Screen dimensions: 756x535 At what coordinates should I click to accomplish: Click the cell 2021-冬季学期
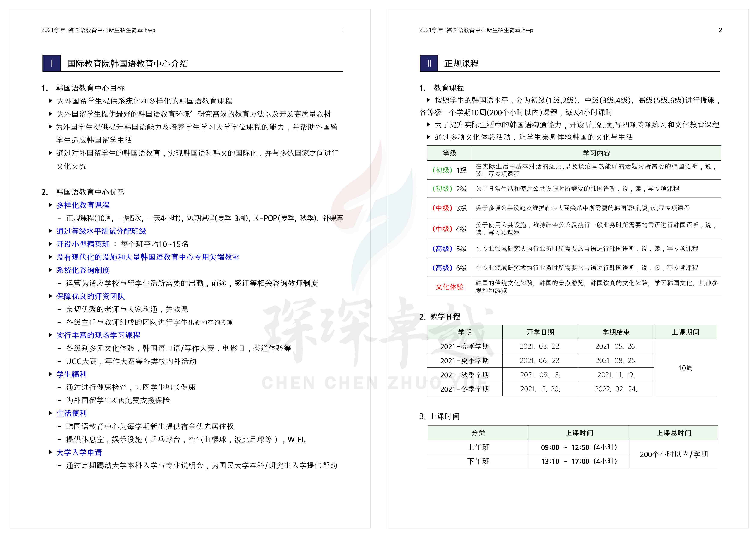coord(465,389)
